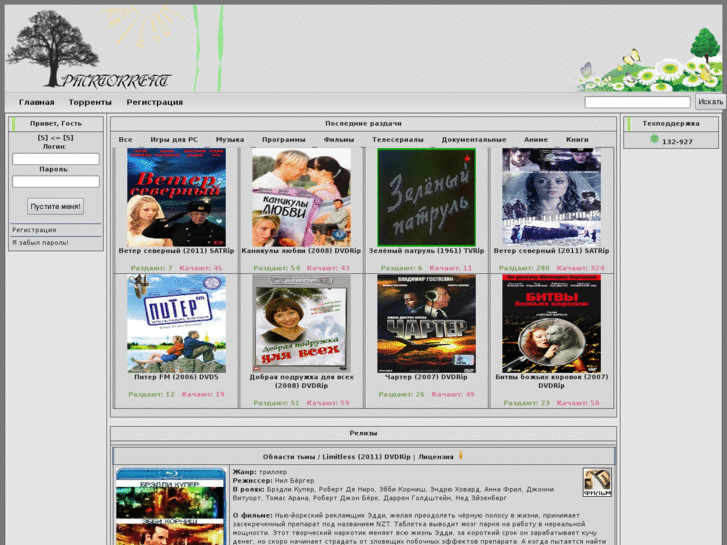Click the Каникулы любви (2008) DVDRip title
Image resolution: width=727 pixels, height=545 pixels.
tap(301, 251)
